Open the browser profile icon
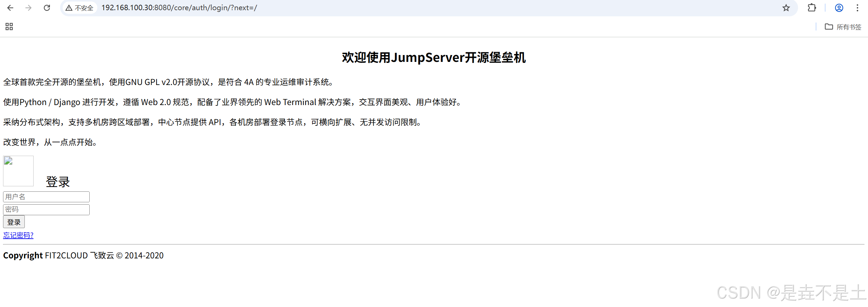868x307 pixels. tap(839, 8)
